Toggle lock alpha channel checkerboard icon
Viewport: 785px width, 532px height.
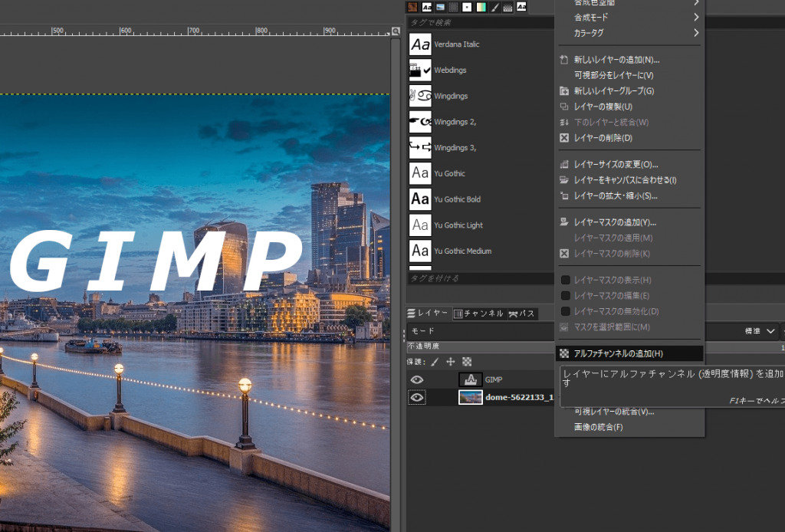(467, 362)
